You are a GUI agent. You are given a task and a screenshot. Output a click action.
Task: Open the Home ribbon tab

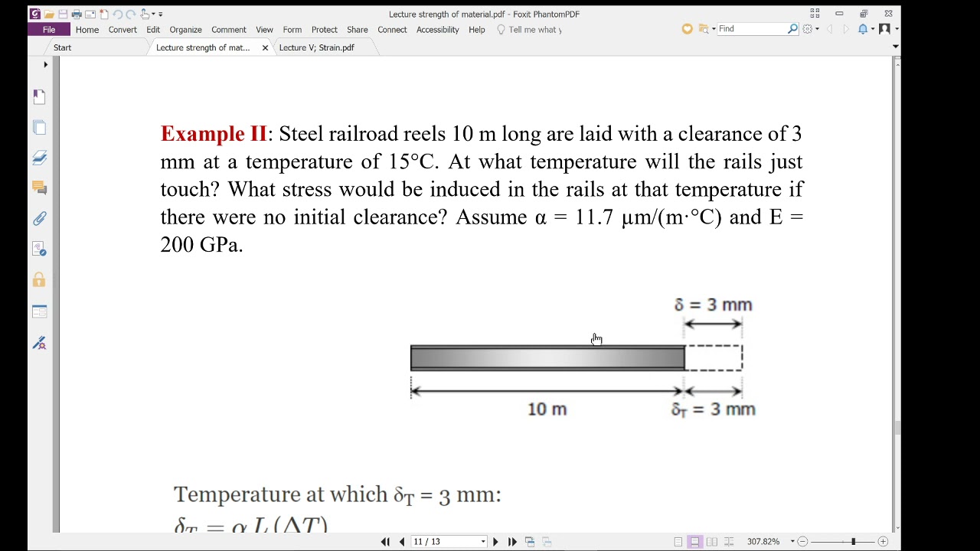87,29
